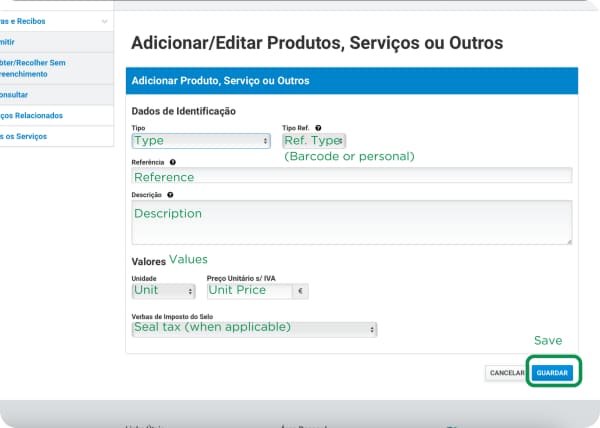The width and height of the screenshot is (600, 428).
Task: Click the euro symbol beside unit price
Action: coord(300,291)
